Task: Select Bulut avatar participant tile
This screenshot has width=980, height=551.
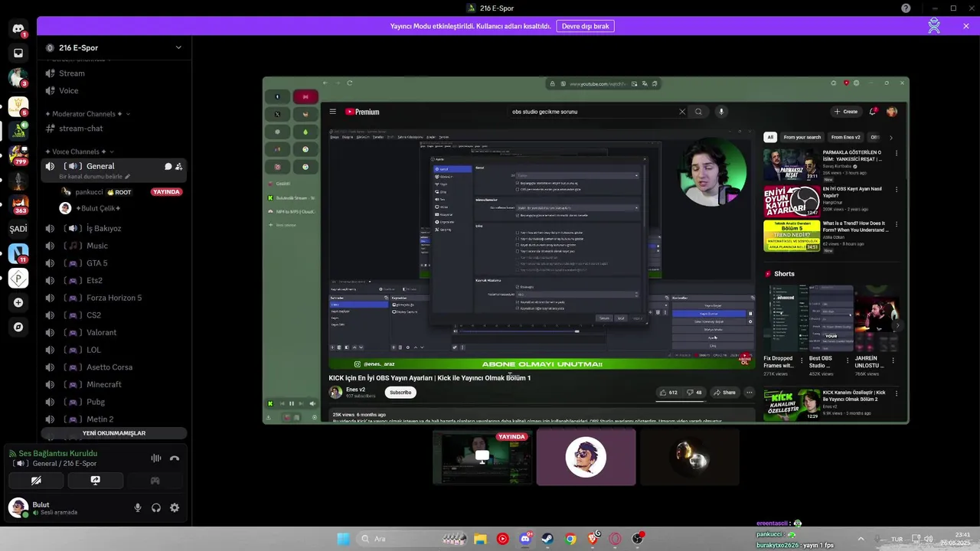Action: coord(586,458)
